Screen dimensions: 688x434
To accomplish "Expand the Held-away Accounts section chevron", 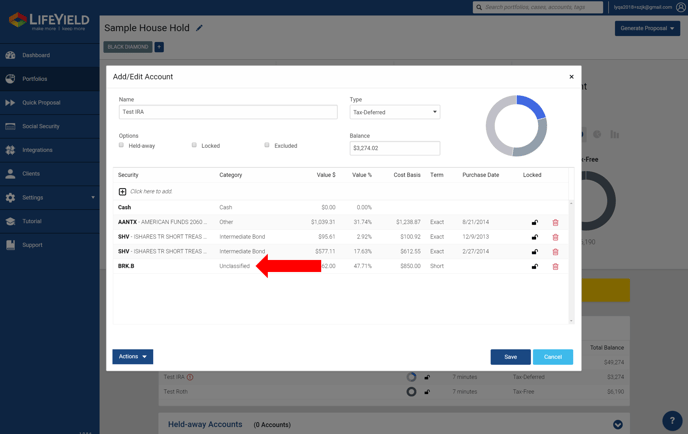I will pos(617,424).
